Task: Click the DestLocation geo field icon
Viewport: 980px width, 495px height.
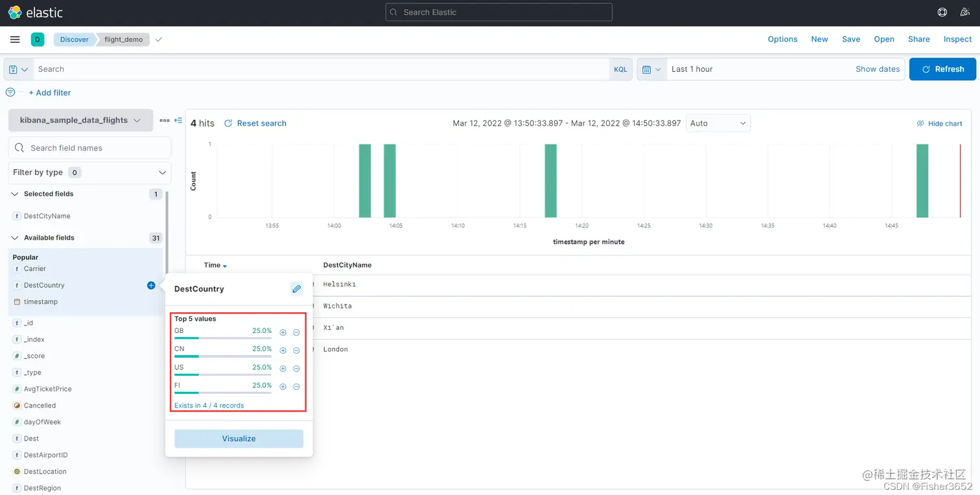Action: pos(17,472)
